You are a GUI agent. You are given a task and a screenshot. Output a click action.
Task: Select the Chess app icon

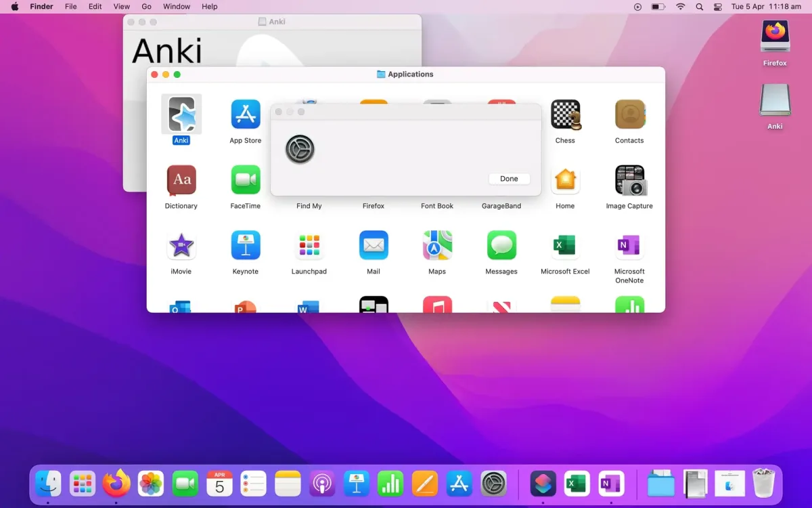click(565, 114)
